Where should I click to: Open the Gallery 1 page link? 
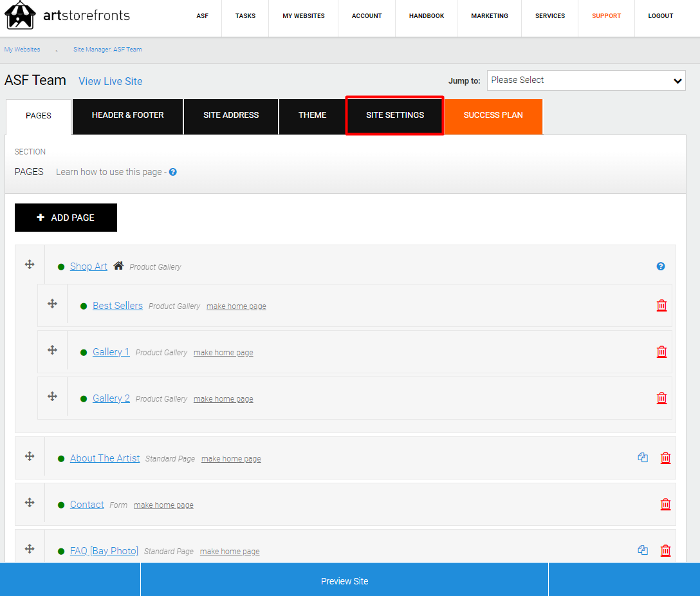(111, 352)
